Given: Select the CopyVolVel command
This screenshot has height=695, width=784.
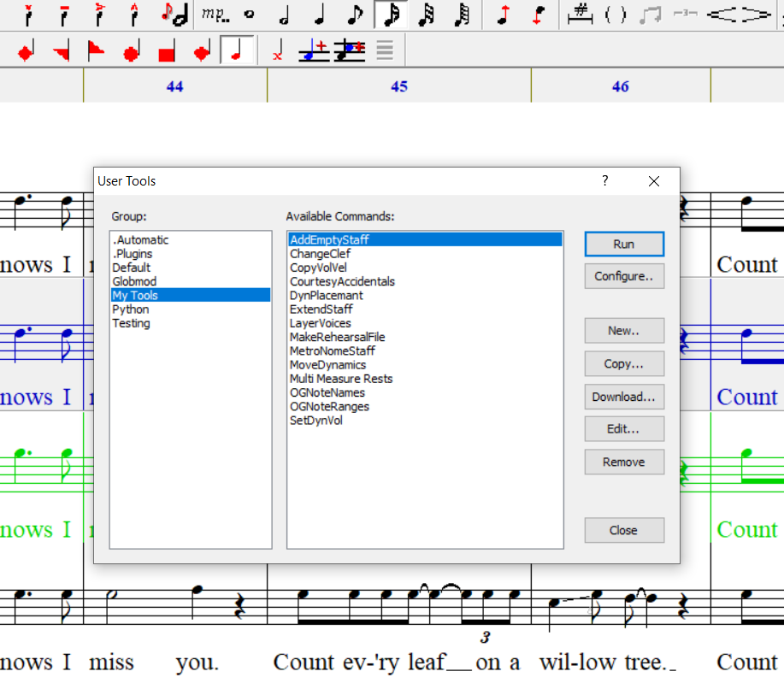Looking at the screenshot, I should (x=425, y=268).
